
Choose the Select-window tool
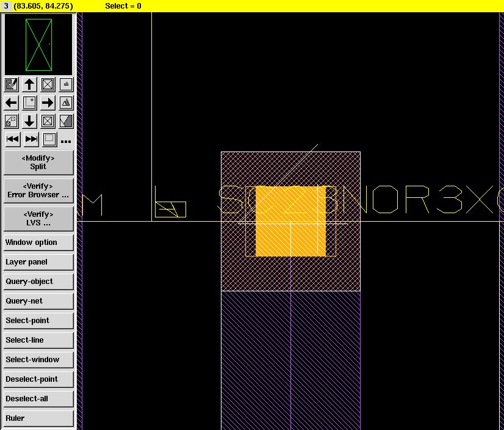(38, 360)
